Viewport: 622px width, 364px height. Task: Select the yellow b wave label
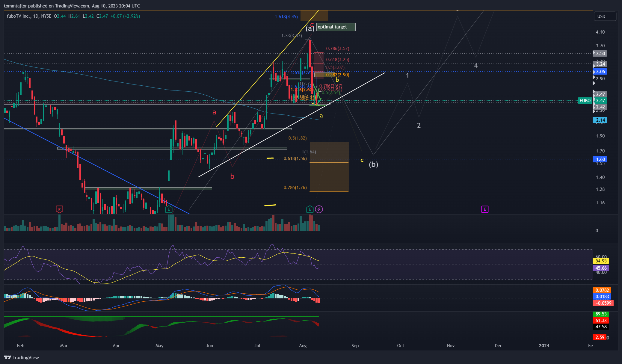tap(337, 80)
